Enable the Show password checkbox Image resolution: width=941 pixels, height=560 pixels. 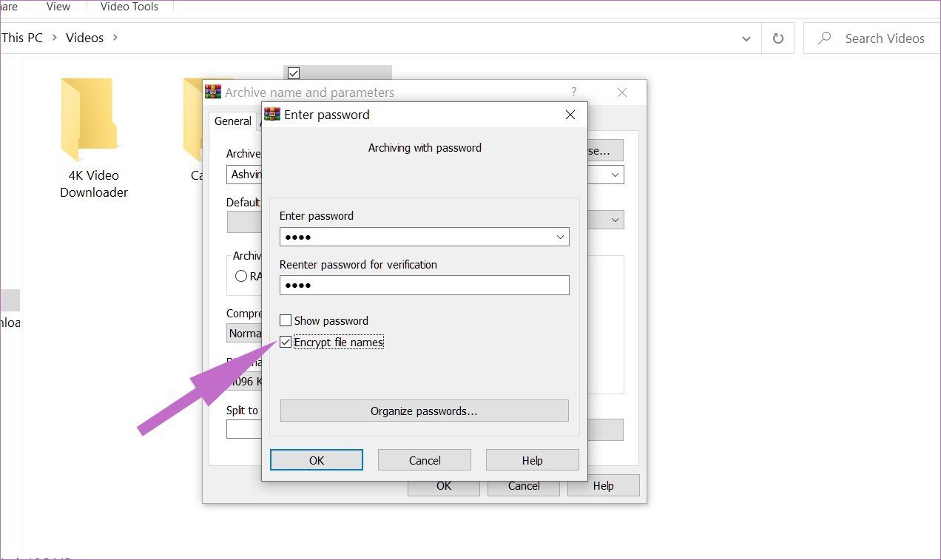tap(286, 321)
